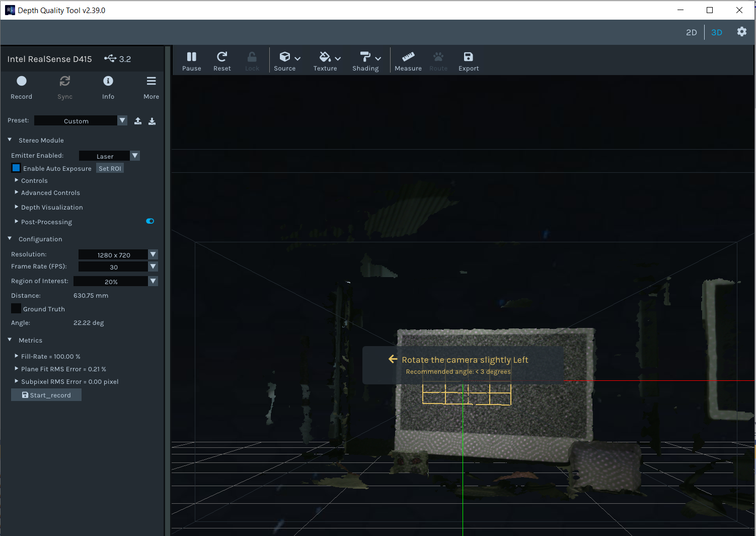Click the Set ROI button
The image size is (756, 536).
(x=110, y=168)
